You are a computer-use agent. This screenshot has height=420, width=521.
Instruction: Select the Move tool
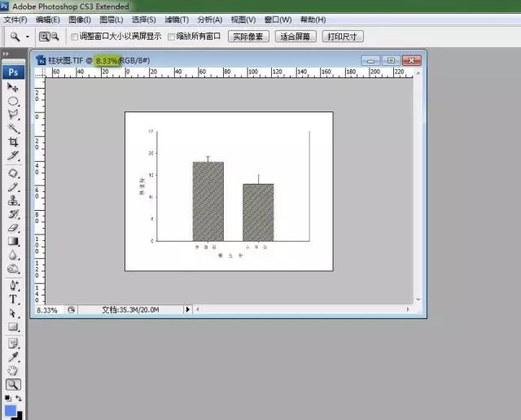coord(13,87)
